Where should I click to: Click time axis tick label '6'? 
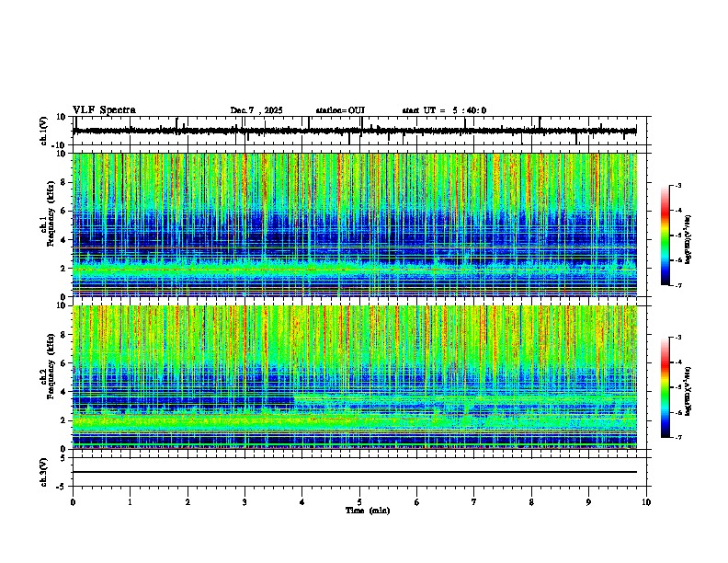click(x=417, y=502)
